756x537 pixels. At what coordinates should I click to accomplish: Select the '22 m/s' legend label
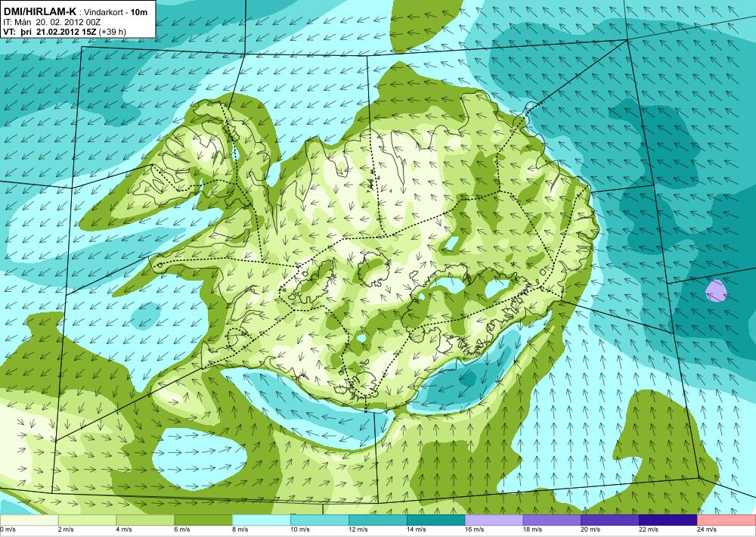[649, 529]
